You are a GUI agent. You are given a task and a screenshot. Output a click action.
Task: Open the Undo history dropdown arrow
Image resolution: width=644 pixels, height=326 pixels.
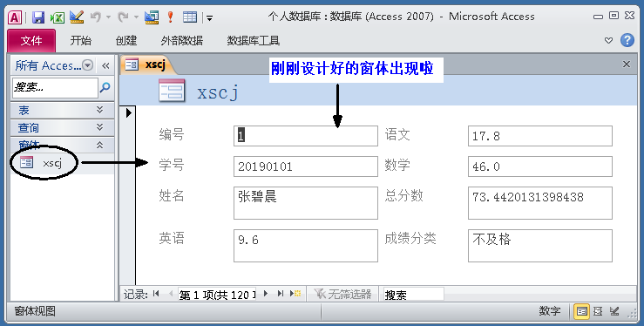(108, 17)
